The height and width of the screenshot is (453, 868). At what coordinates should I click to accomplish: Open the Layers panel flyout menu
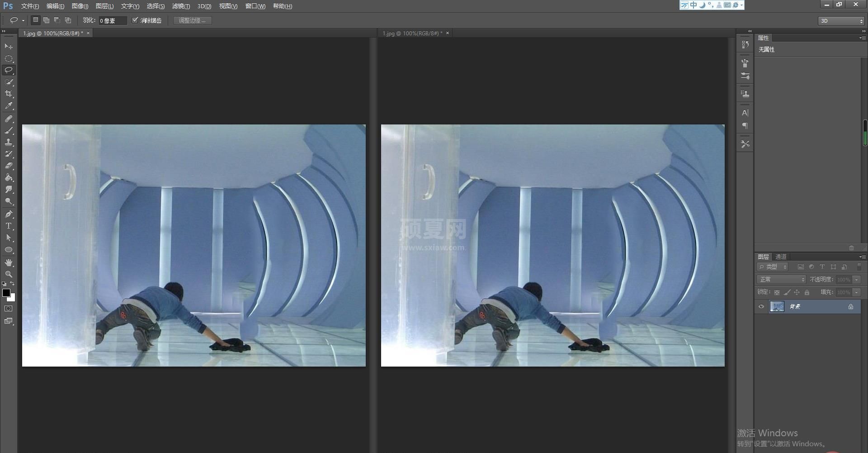coord(862,257)
